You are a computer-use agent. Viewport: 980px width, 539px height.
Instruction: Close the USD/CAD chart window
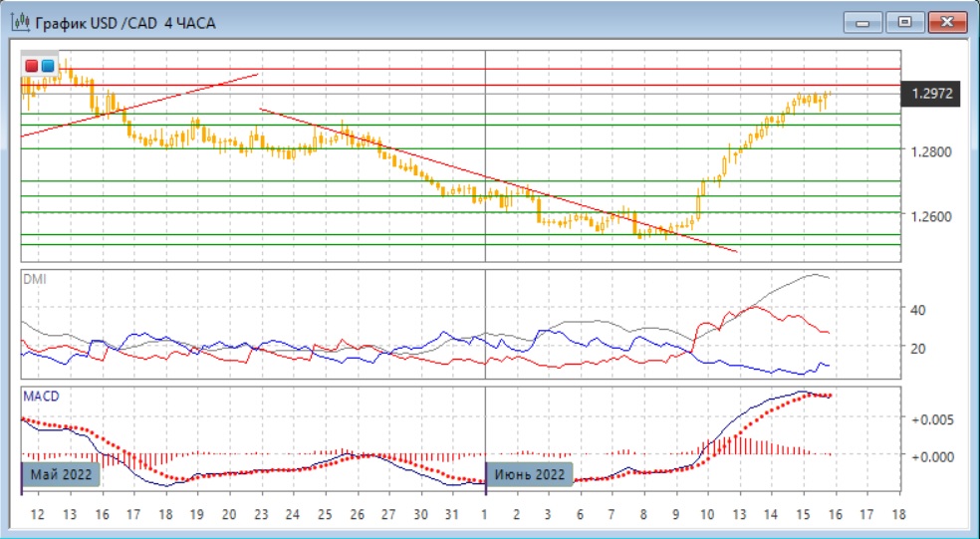(948, 22)
